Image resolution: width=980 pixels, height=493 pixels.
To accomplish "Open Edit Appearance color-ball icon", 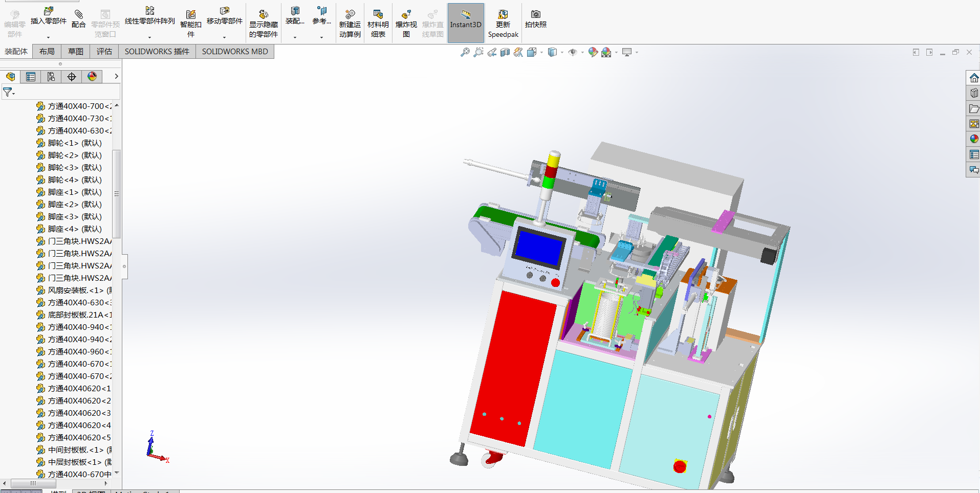I will 593,52.
